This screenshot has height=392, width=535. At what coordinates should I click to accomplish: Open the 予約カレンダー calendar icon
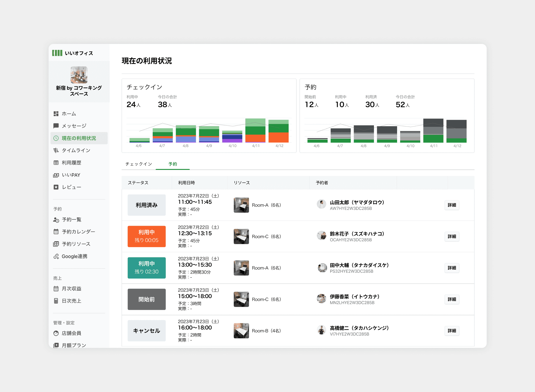tap(56, 232)
